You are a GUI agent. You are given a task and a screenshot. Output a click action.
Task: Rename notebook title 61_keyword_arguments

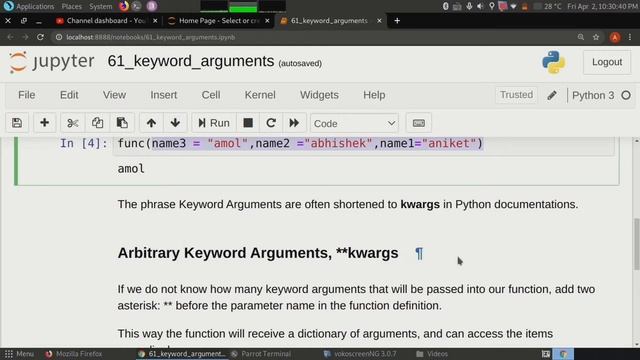coord(191,61)
